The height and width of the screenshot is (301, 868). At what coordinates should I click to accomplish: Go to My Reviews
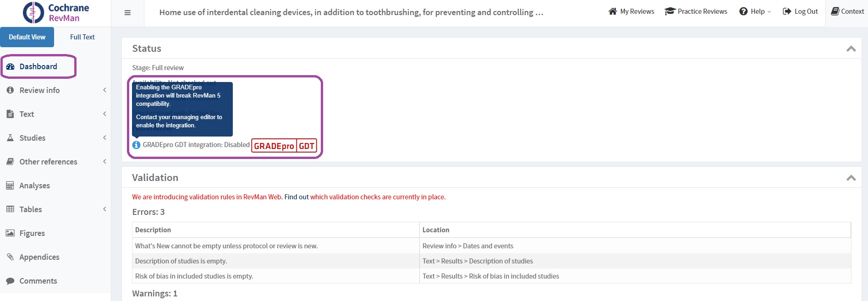[631, 11]
